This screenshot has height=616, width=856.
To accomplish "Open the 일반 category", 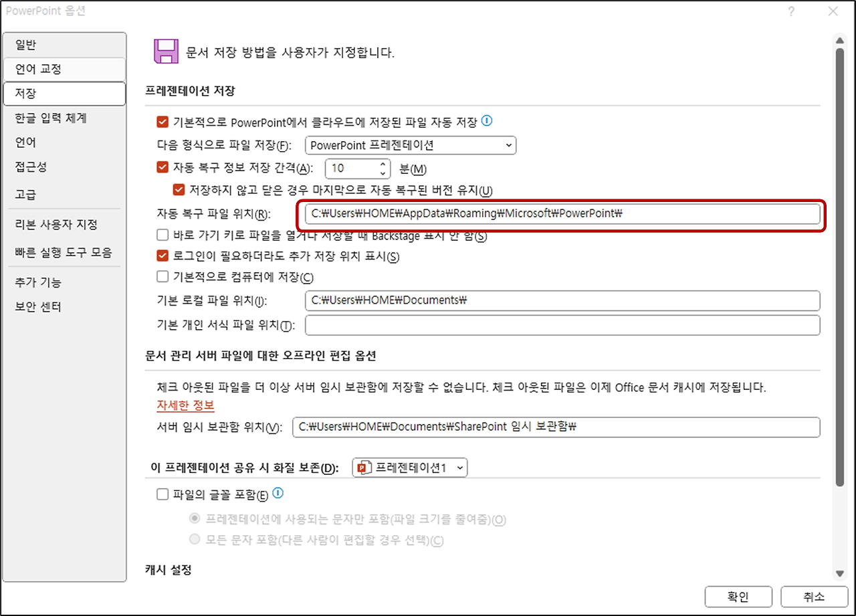I will [64, 45].
